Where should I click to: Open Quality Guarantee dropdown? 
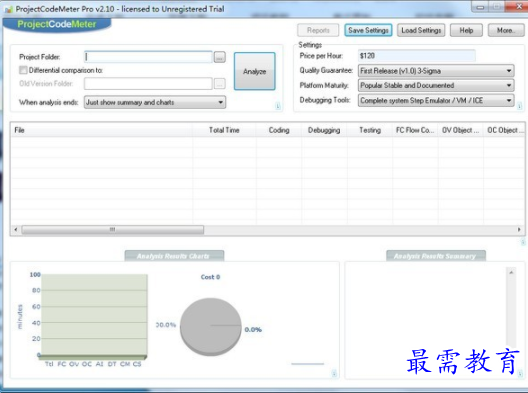click(x=436, y=71)
